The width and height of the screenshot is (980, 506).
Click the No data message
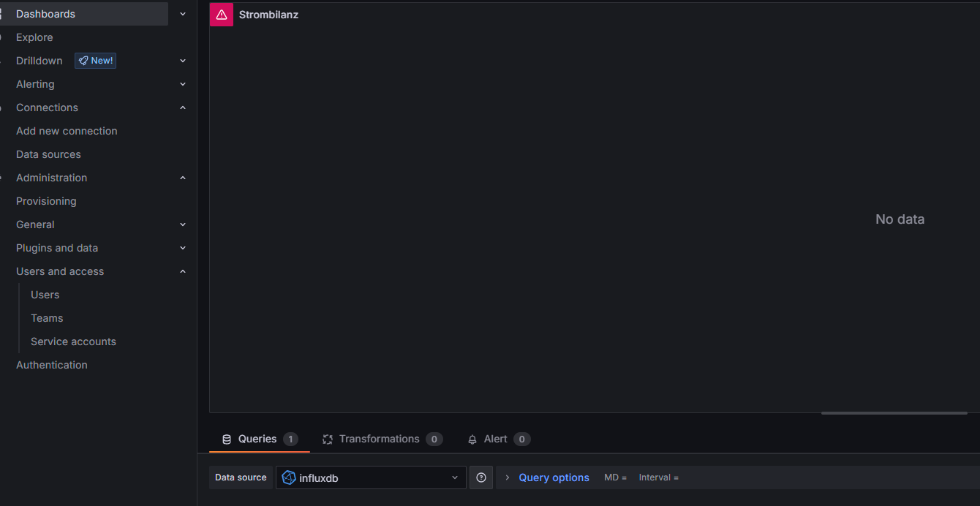coord(900,219)
